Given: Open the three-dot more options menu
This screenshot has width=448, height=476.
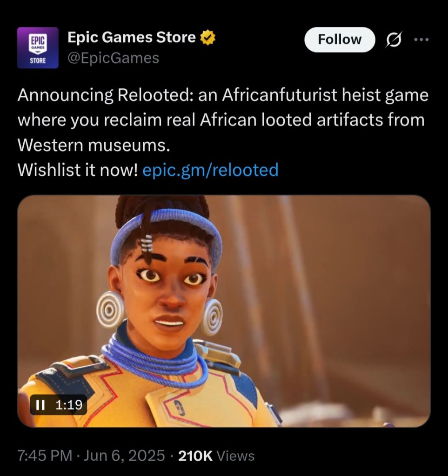Looking at the screenshot, I should [421, 40].
